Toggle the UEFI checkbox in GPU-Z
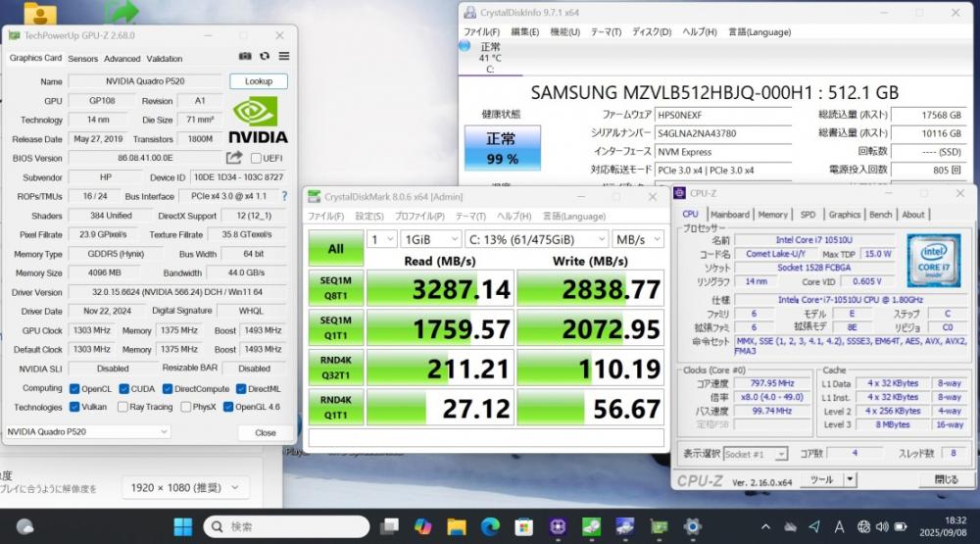The image size is (980, 544). tap(256, 158)
